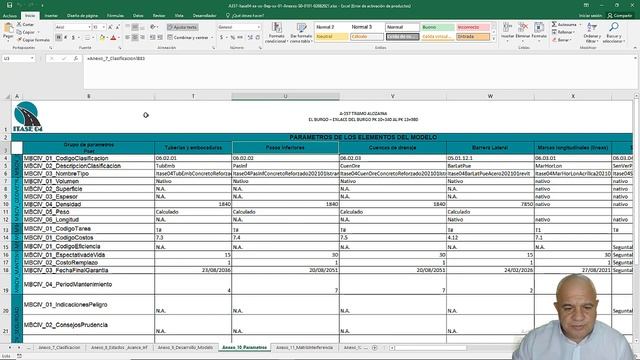
Task: Click the fill color bucket icon
Action: click(x=102, y=38)
